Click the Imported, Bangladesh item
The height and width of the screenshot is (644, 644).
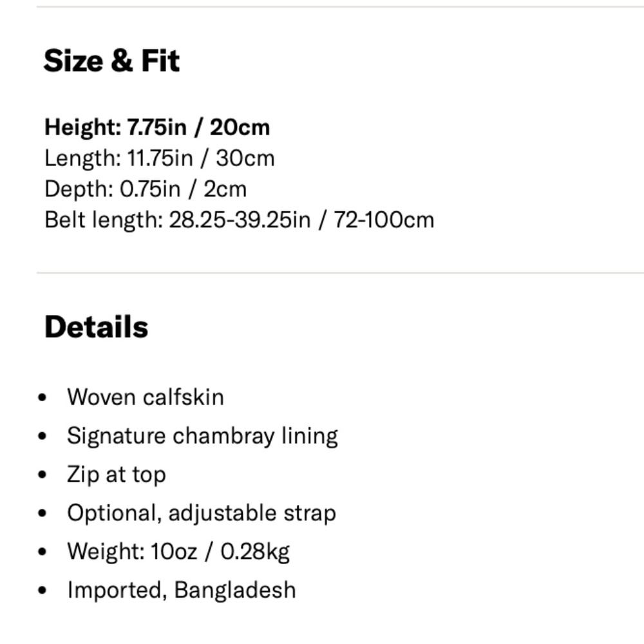182,590
